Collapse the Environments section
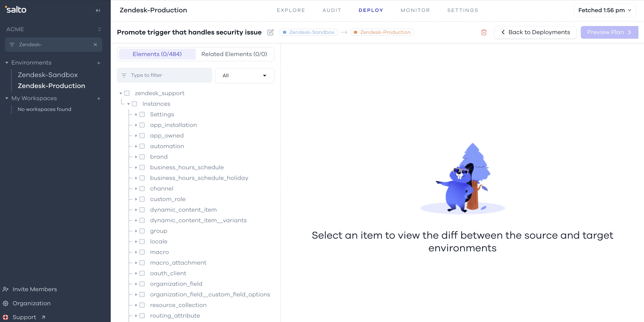This screenshot has height=322, width=644. (7, 63)
